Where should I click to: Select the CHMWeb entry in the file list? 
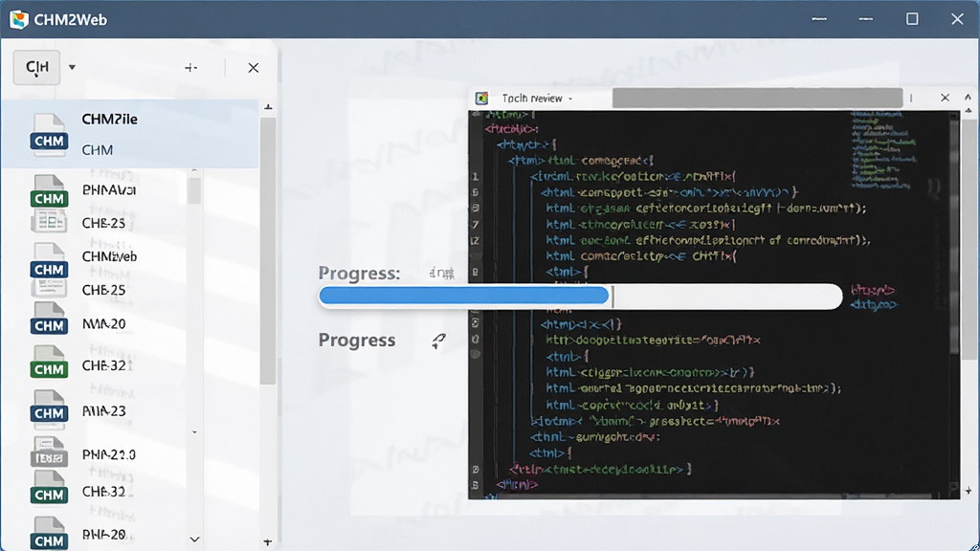pos(108,256)
